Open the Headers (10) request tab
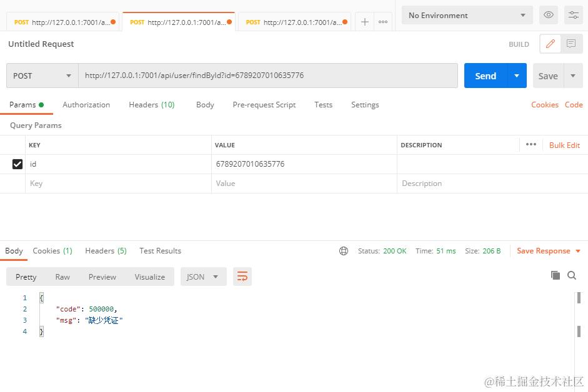 coord(151,105)
